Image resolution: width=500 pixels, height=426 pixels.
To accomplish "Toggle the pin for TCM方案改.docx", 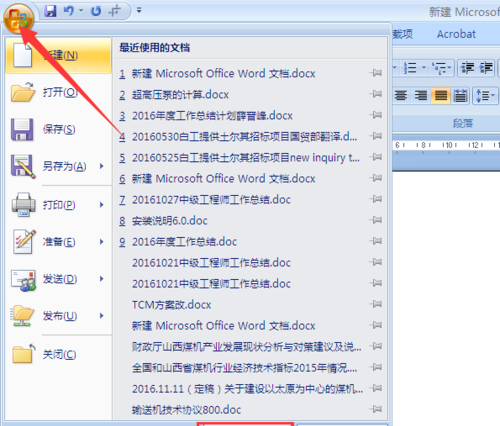I will 376,304.
